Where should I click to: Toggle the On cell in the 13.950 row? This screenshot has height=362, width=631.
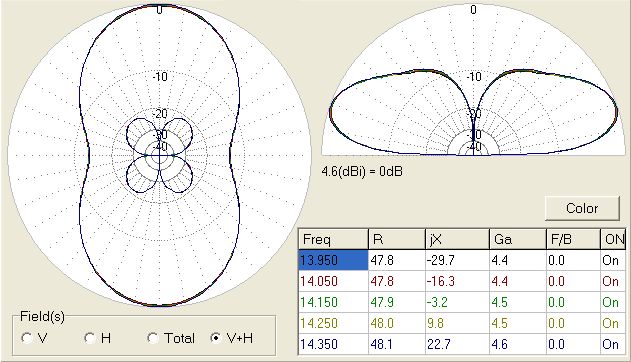click(613, 260)
